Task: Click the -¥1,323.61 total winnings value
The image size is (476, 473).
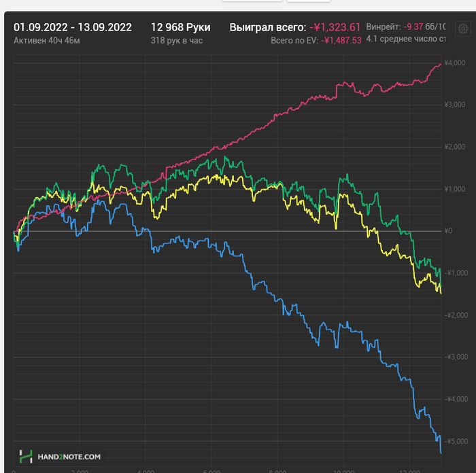Action: point(335,27)
